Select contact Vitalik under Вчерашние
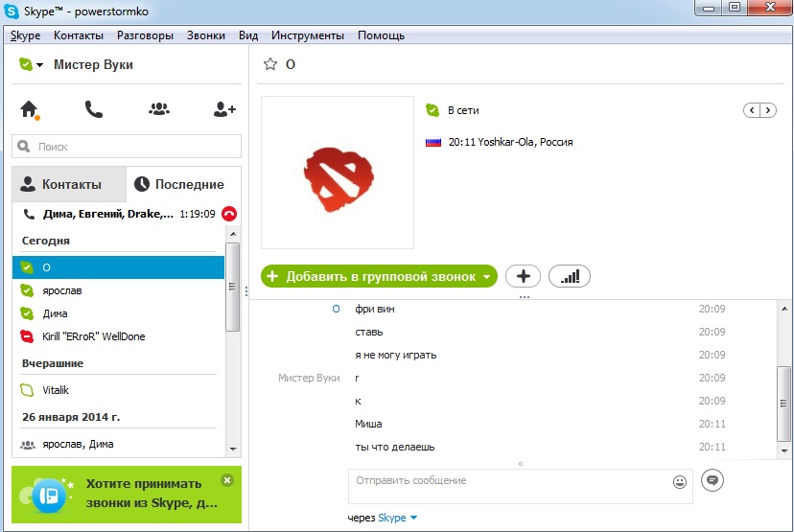The image size is (794, 532). pyautogui.click(x=119, y=390)
